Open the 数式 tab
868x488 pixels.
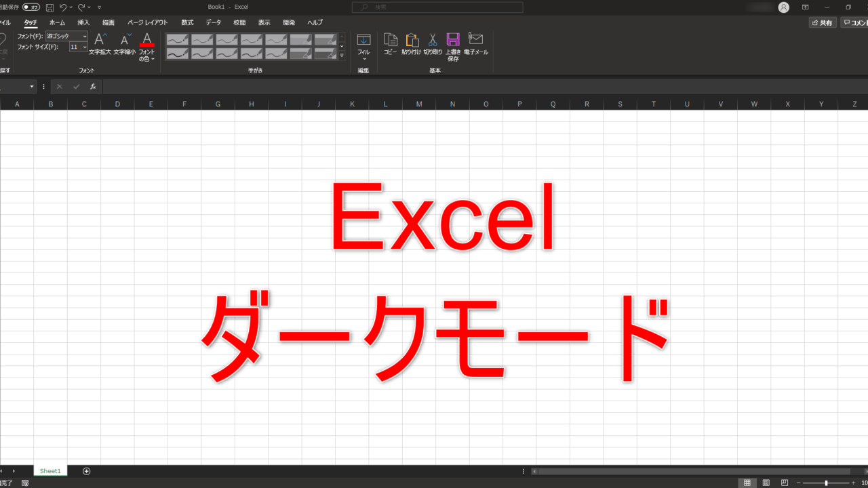[187, 22]
